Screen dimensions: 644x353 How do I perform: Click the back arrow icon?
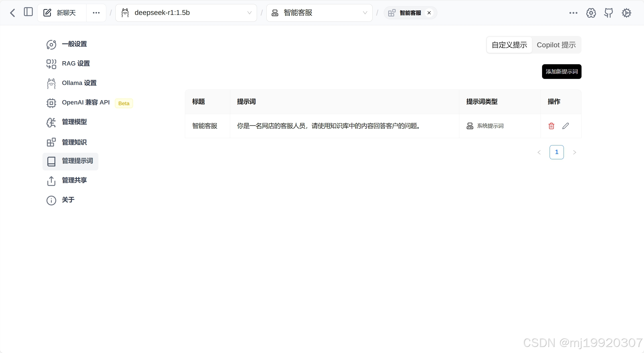(12, 13)
